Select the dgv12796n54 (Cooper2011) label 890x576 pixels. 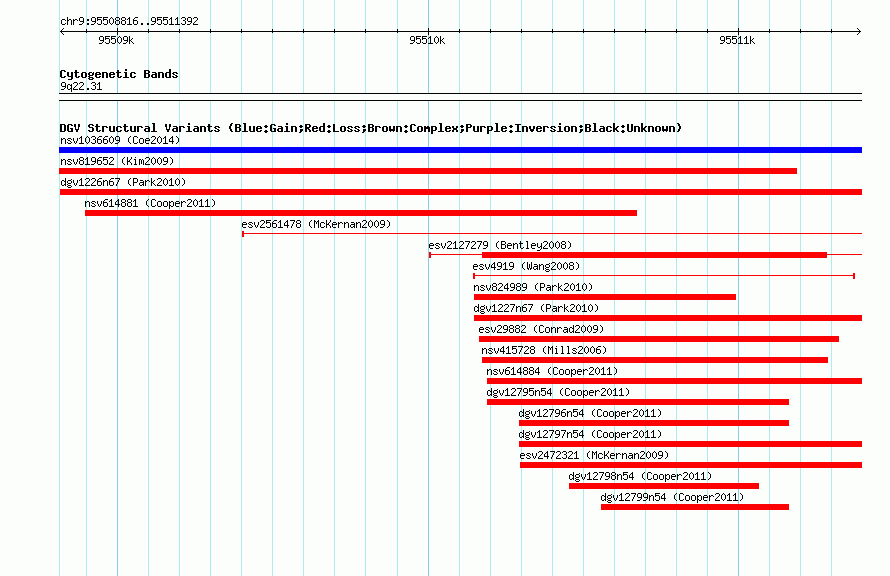(x=590, y=413)
